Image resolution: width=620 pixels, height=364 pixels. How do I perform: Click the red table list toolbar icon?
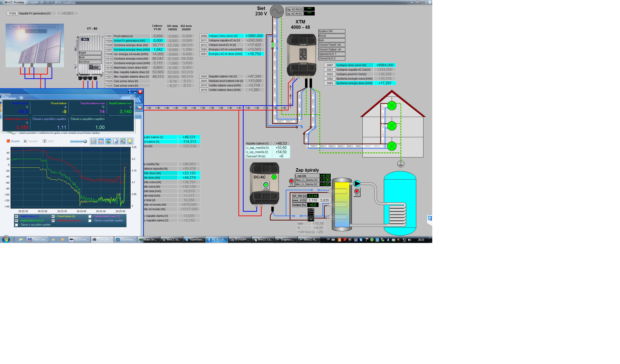101,141
